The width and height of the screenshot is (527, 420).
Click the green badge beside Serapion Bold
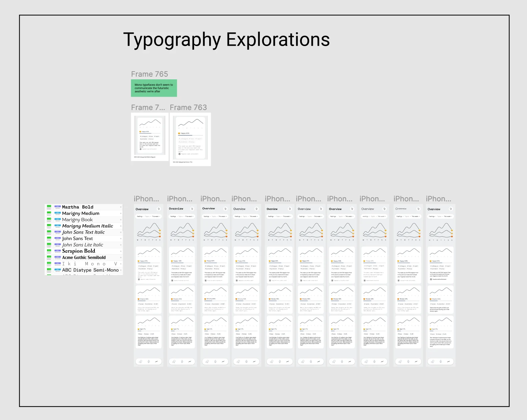pos(49,250)
